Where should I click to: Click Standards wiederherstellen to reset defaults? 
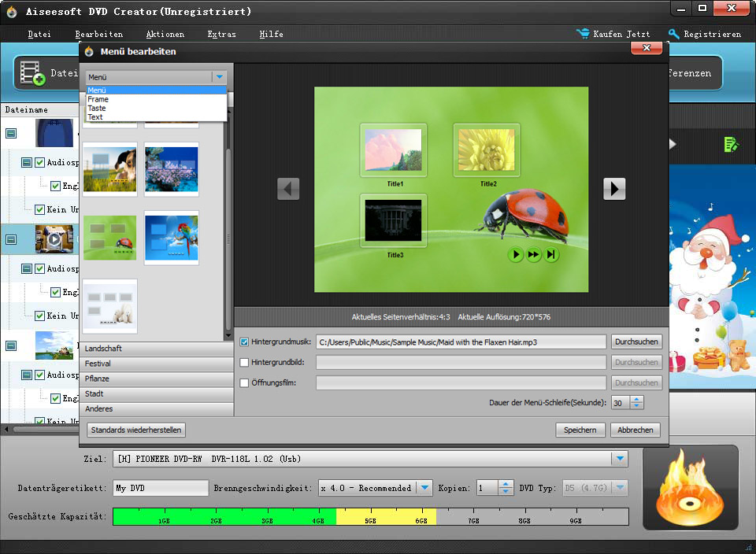pos(135,430)
